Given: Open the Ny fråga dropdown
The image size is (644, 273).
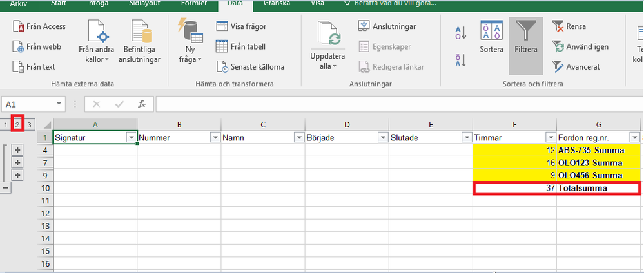Looking at the screenshot, I should (x=190, y=42).
